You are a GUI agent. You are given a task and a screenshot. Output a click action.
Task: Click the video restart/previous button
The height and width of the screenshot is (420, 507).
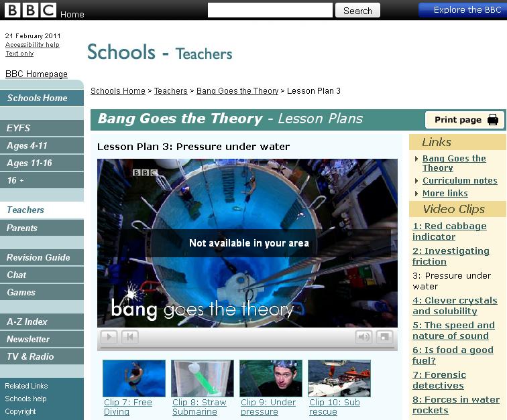(130, 337)
